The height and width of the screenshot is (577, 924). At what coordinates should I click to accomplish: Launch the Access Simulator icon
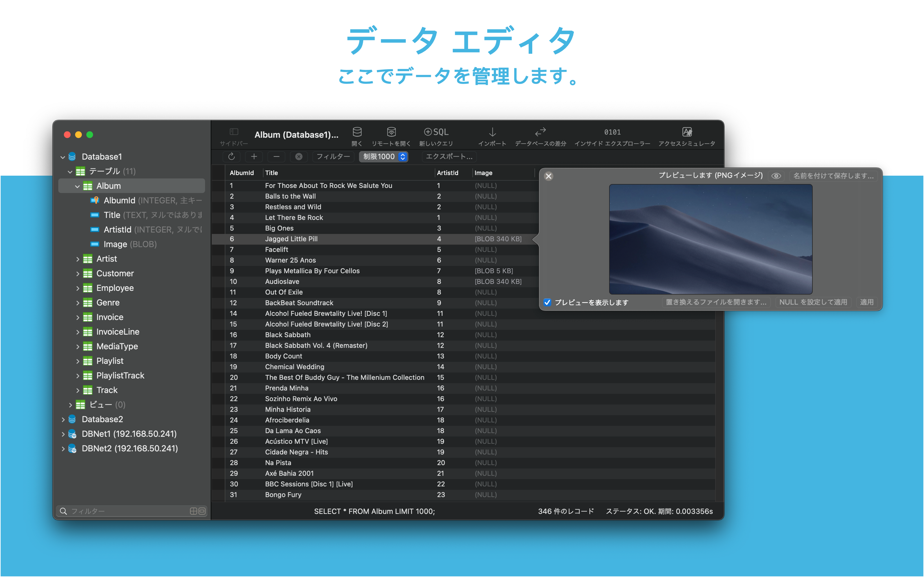687,132
